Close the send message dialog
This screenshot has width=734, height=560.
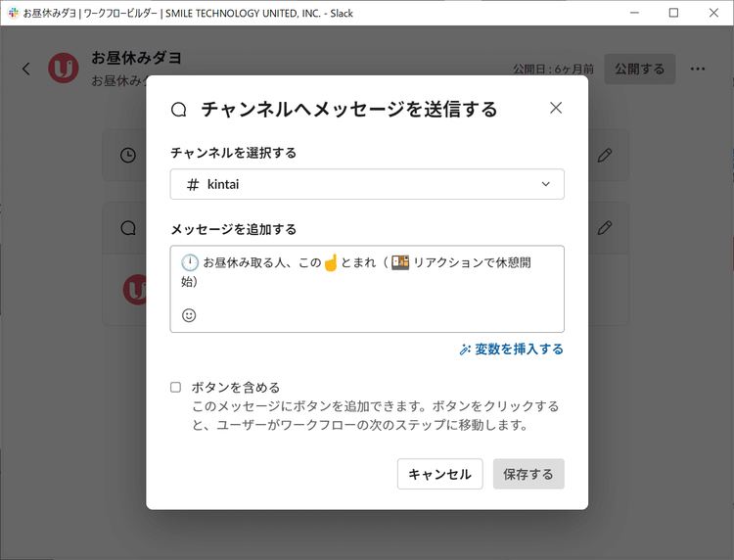point(556,108)
